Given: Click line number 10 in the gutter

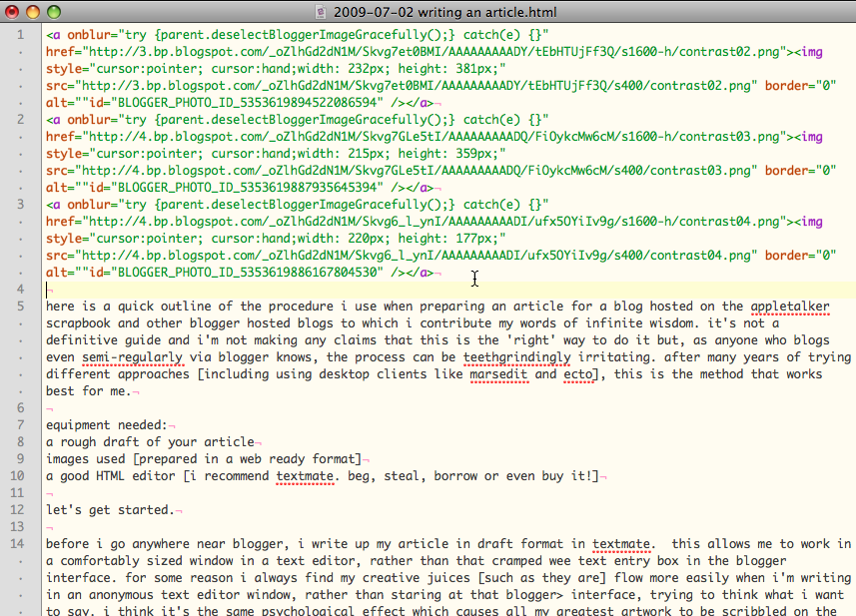Looking at the screenshot, I should (17, 476).
